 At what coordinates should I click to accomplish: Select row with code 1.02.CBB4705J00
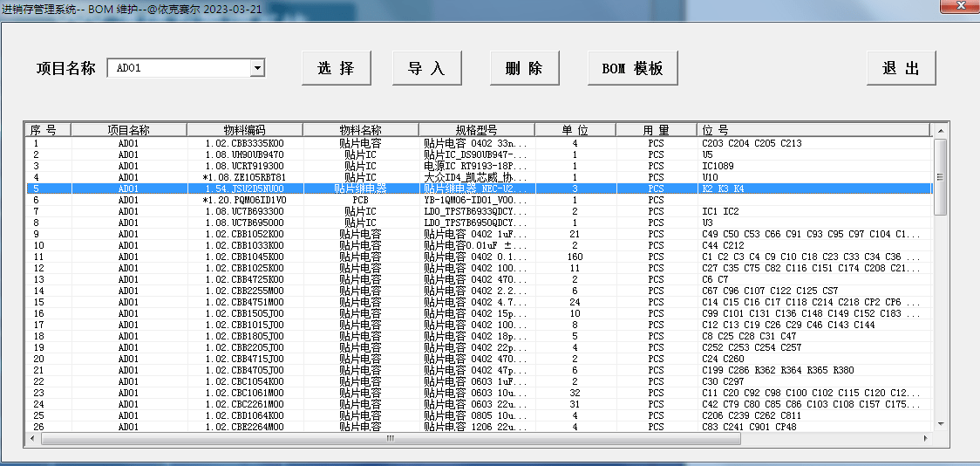click(479, 370)
